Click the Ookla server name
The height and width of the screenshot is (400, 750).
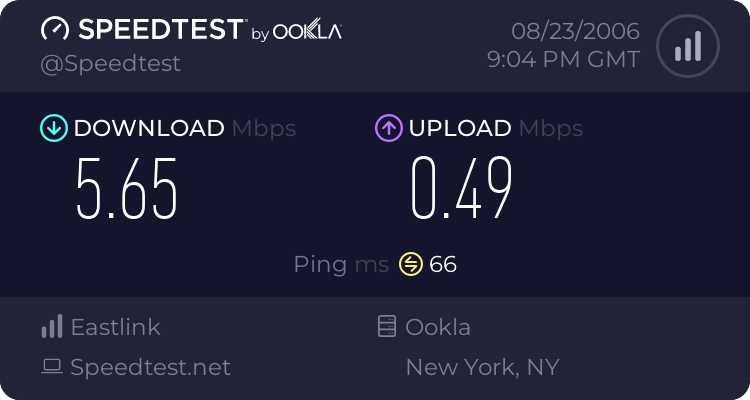(438, 327)
